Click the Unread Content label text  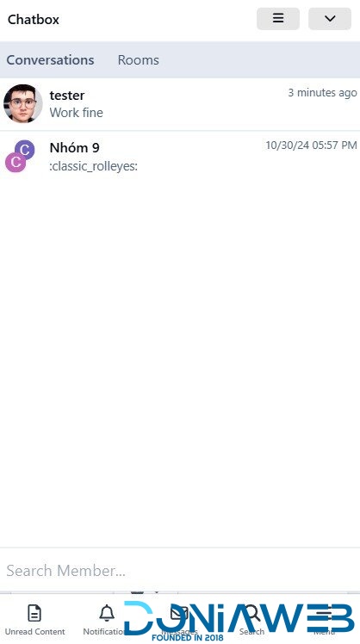(35, 631)
